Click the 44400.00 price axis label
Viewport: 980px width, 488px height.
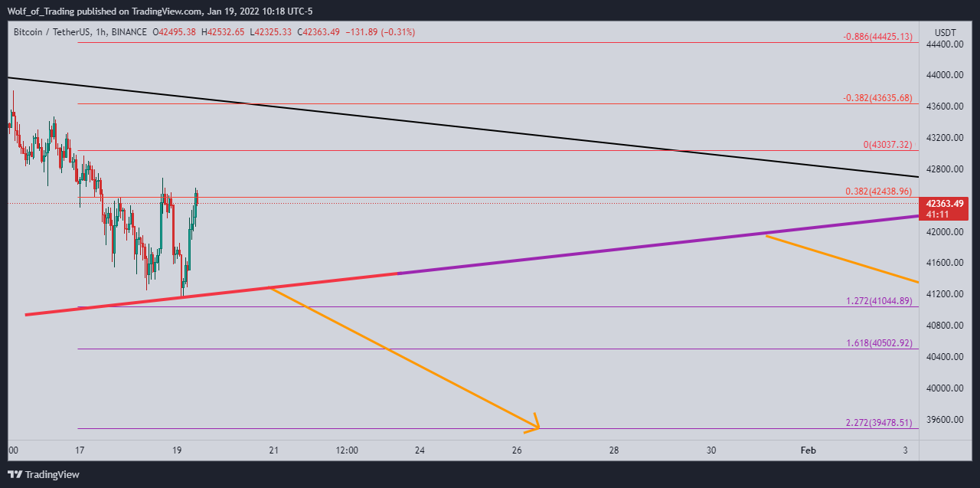[x=944, y=44]
